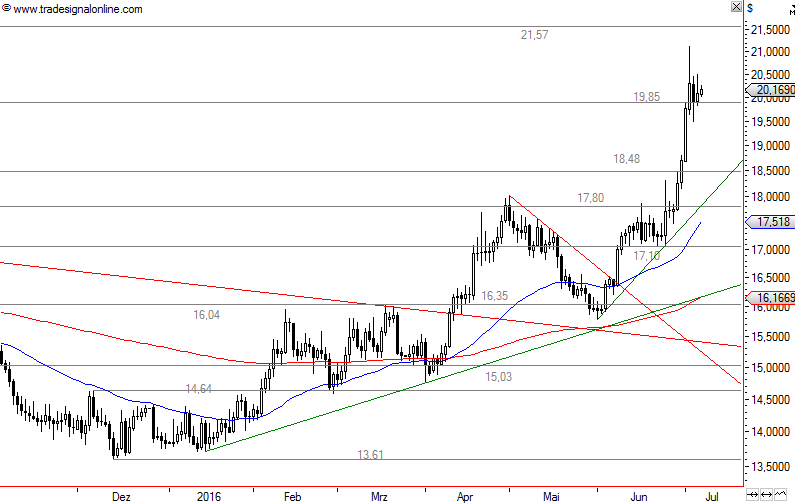Click the 14,64 support level label
The width and height of the screenshot is (795, 503).
coord(198,389)
